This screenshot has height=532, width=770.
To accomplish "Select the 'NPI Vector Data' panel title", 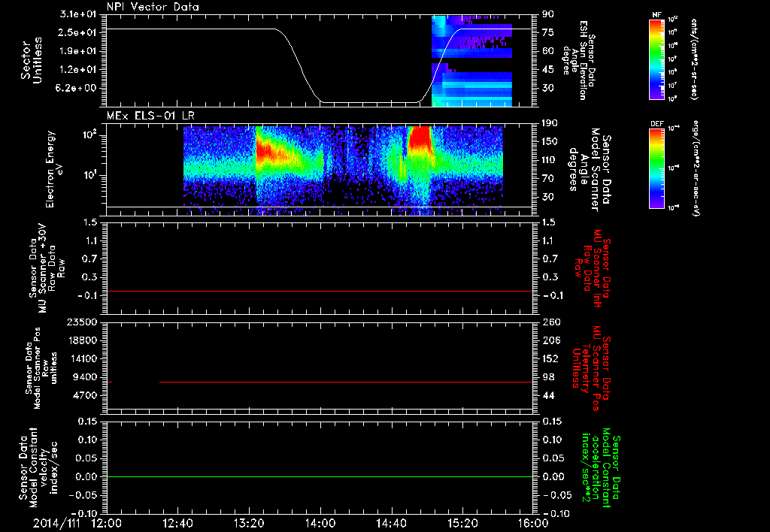I will click(x=153, y=7).
